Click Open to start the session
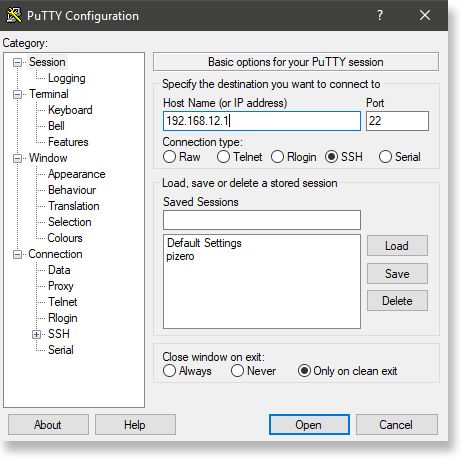Viewport: 469px width, 461px height. coord(309,425)
